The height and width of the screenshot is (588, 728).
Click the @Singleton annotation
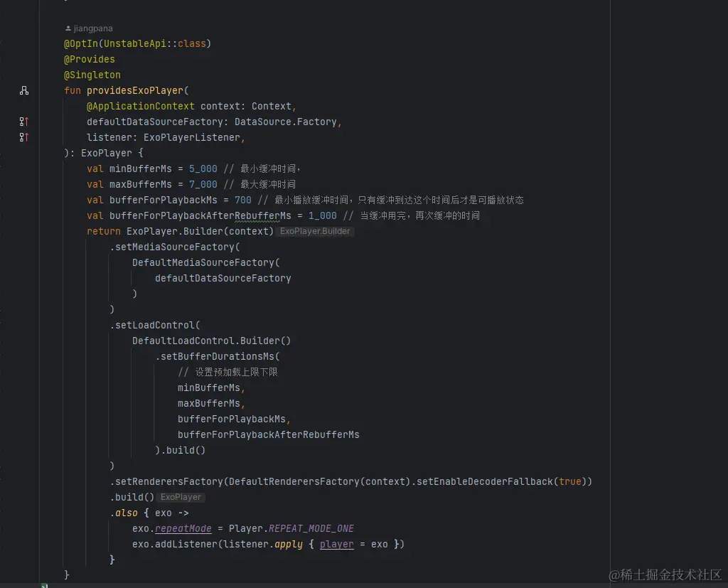coord(92,75)
